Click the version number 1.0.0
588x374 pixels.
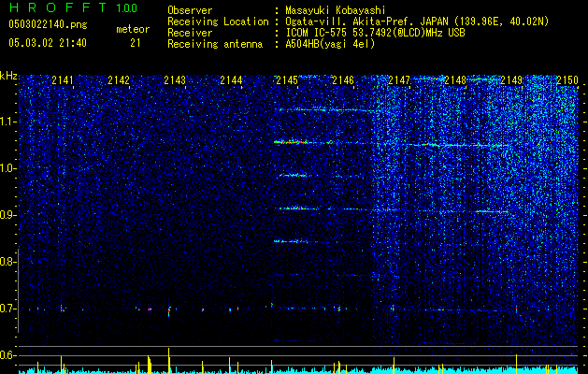point(127,7)
